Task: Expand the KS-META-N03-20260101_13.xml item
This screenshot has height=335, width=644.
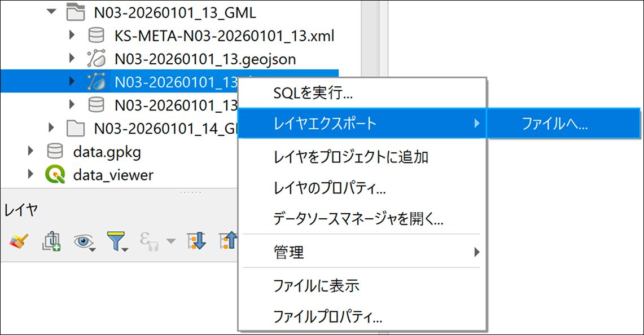Action: tap(72, 35)
